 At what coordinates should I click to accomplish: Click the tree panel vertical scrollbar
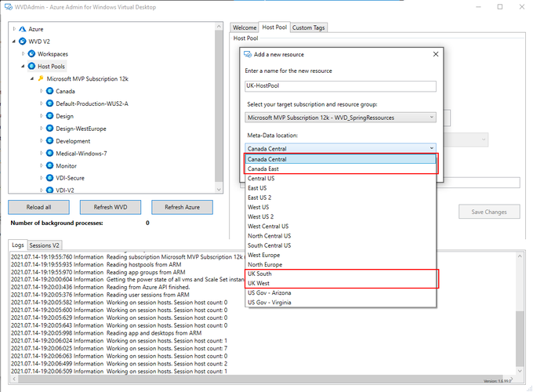(219, 107)
